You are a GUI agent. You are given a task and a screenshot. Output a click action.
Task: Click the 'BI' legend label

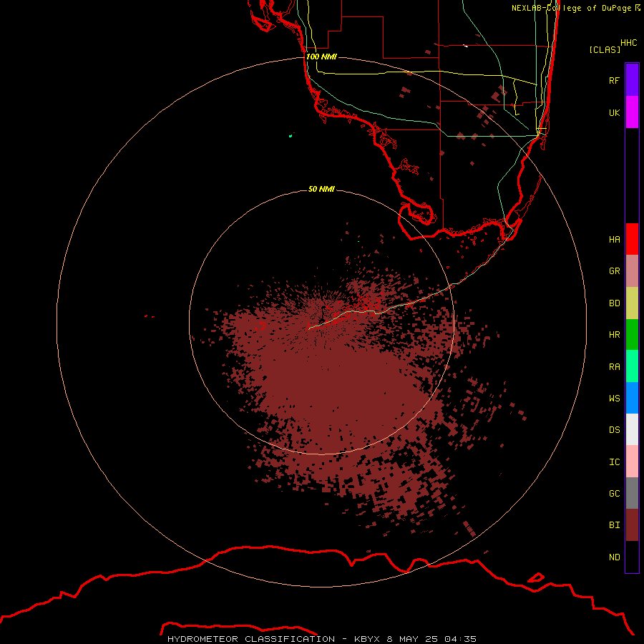coord(615,525)
